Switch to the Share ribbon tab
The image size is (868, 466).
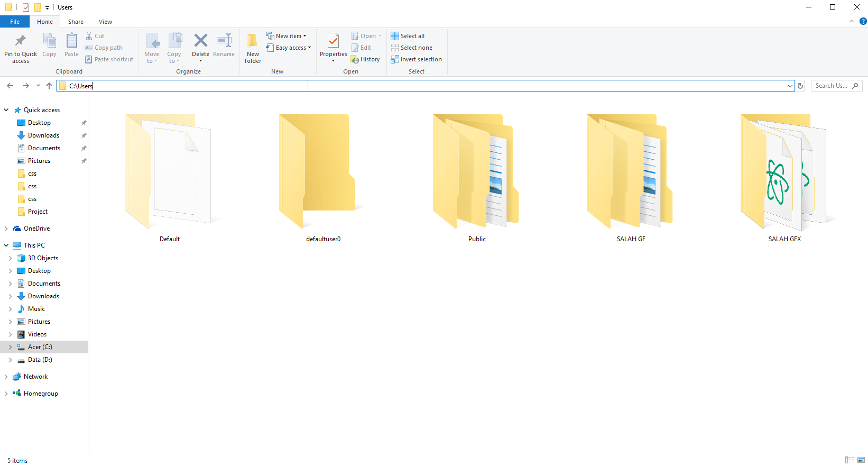coord(76,22)
